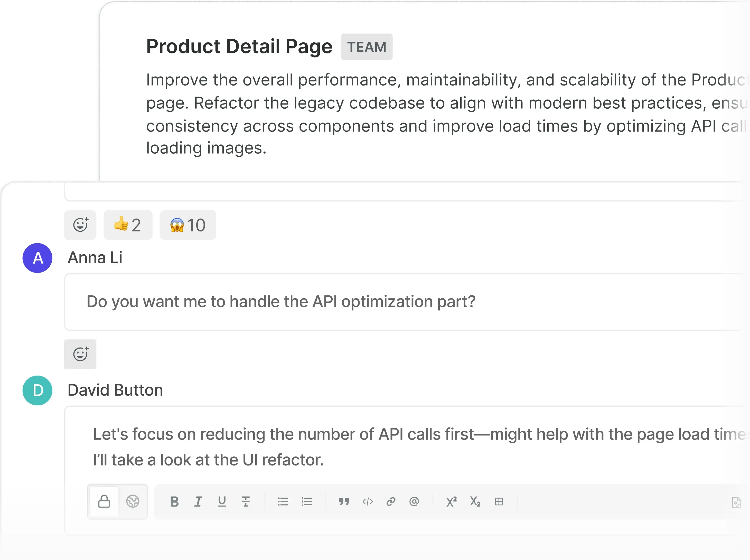Insert a numbered list
The height and width of the screenshot is (560, 750).
(307, 501)
